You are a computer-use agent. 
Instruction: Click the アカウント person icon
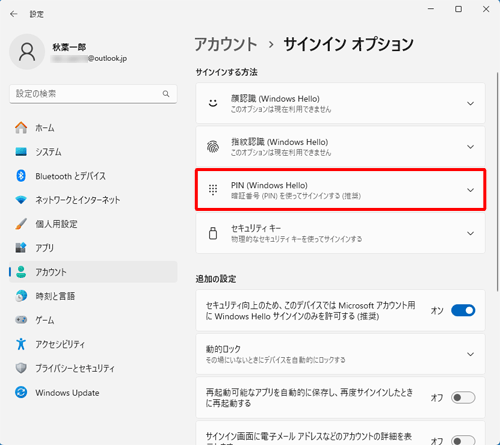click(21, 272)
